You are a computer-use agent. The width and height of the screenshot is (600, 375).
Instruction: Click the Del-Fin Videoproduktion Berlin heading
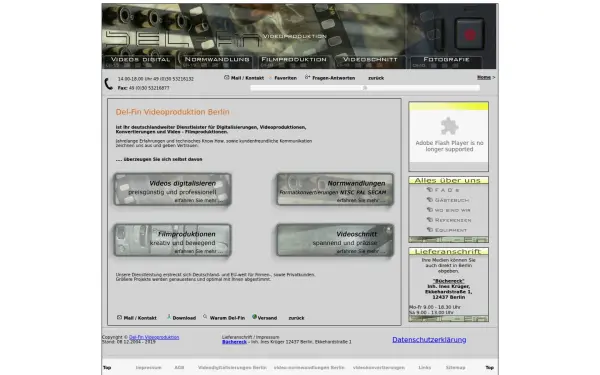[173, 112]
